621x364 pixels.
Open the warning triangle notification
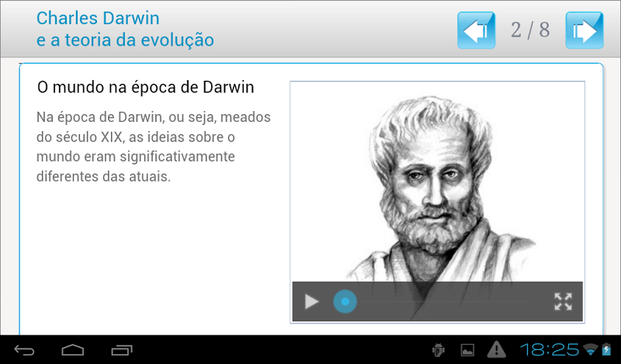coord(496,350)
